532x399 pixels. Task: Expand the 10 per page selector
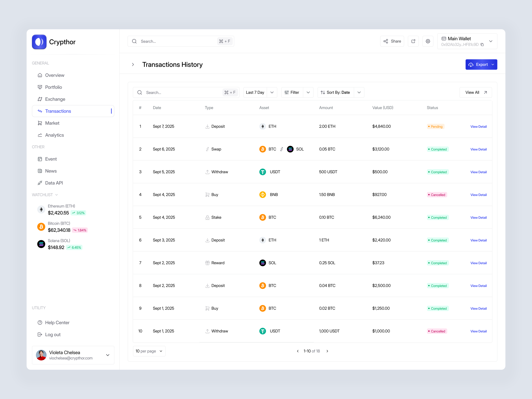pos(149,351)
